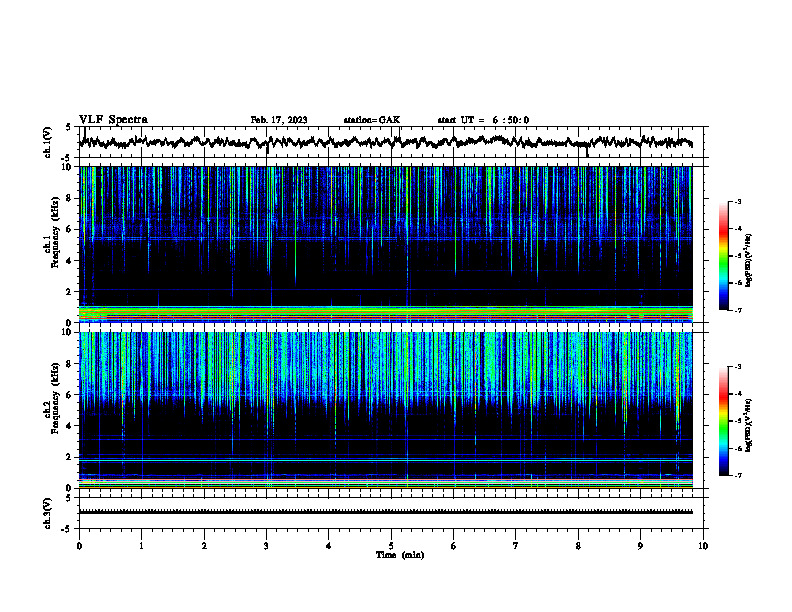The height and width of the screenshot is (612, 792).
Task: Click the 5 minute tick label
Action: point(391,546)
